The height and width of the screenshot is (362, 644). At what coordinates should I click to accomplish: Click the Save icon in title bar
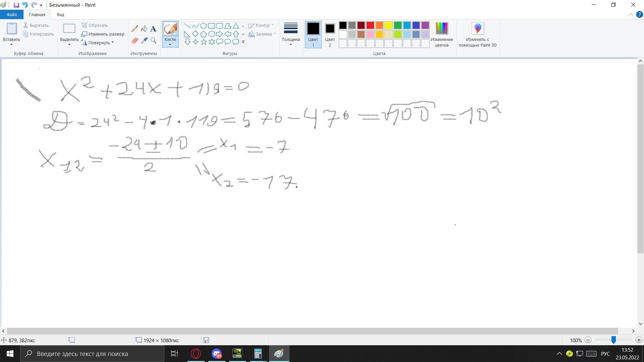(16, 5)
